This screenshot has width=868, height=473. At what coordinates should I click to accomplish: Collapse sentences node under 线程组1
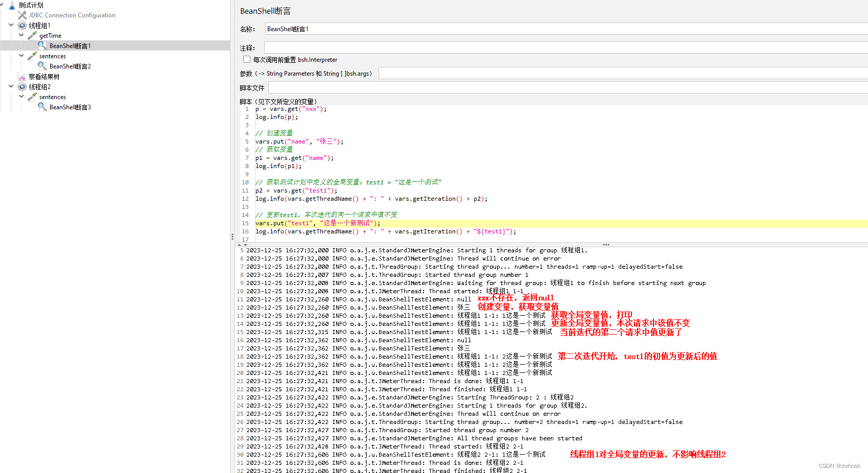pyautogui.click(x=21, y=56)
